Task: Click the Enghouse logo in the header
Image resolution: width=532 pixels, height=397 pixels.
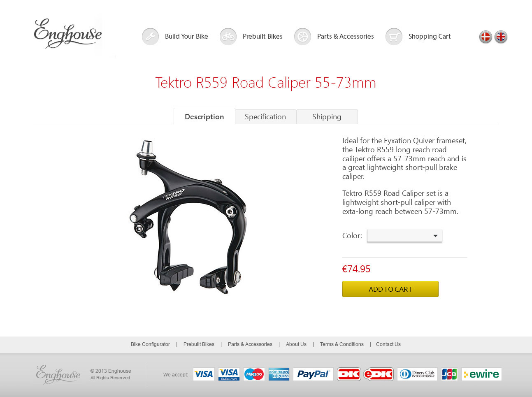Action: 68,33
